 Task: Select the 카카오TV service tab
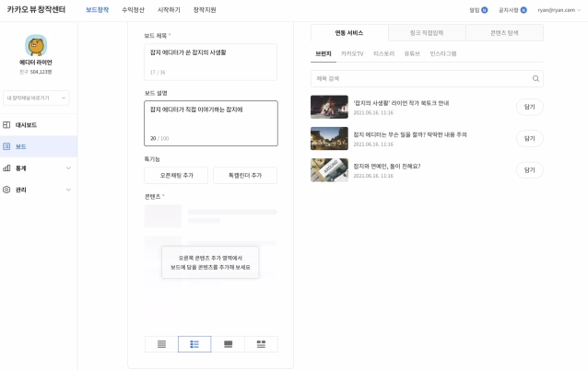coord(352,54)
